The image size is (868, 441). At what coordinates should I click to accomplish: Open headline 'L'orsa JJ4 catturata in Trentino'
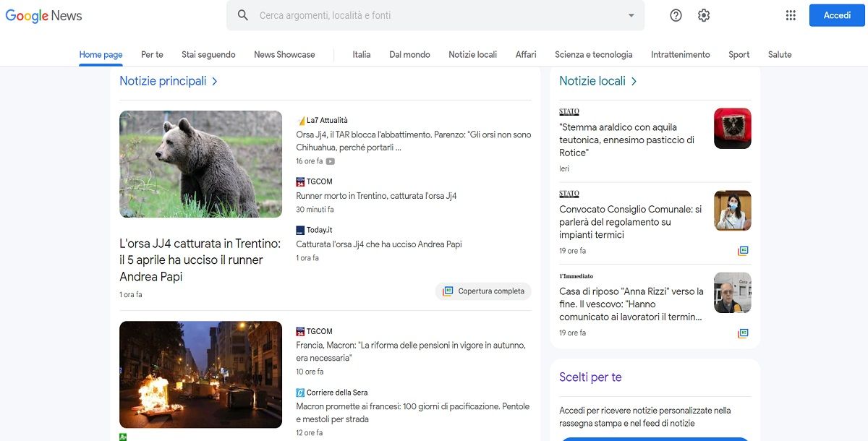[200, 260]
